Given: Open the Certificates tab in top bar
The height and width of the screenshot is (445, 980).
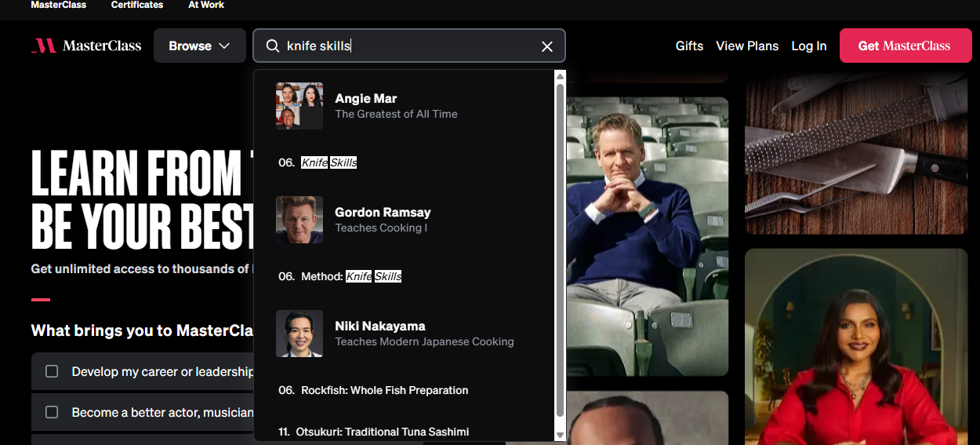Looking at the screenshot, I should tap(137, 5).
